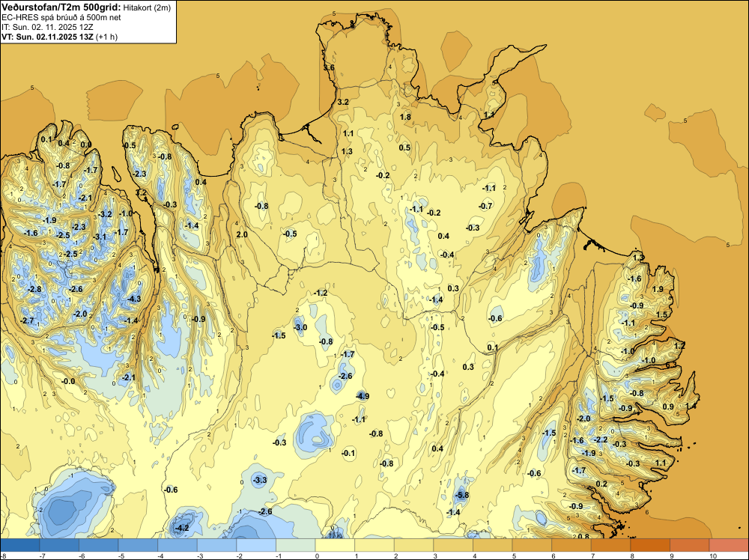Click the "1.9" temperature value in the east
The width and height of the screenshot is (749, 560).
[x=658, y=289]
